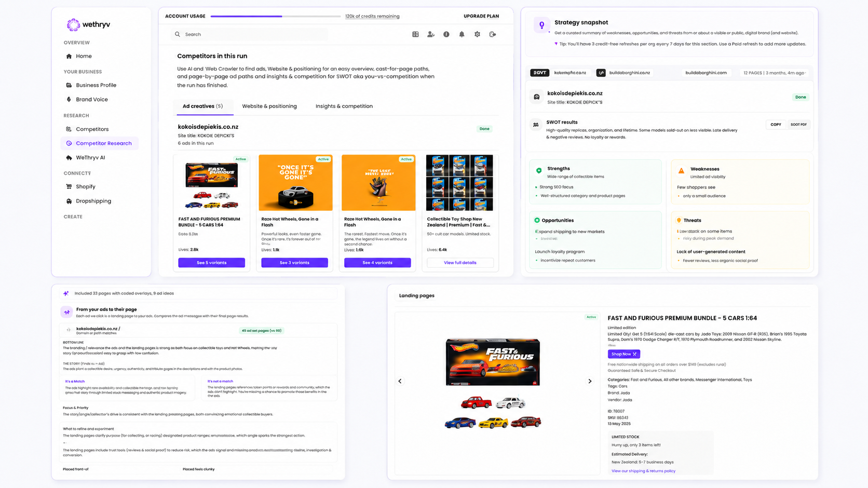Open the 'Once it's gone' ad thumbnail
This screenshot has height=488, width=868.
point(295,183)
